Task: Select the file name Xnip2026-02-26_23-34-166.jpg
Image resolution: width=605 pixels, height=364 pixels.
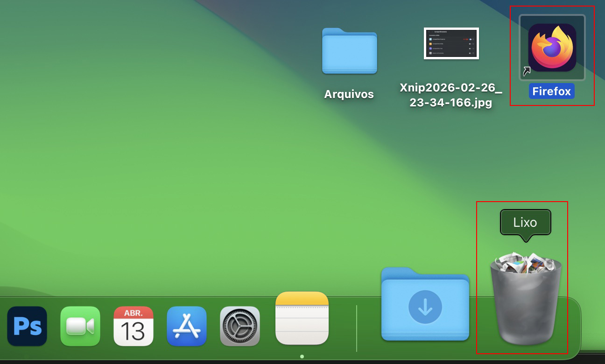Action: click(x=451, y=95)
